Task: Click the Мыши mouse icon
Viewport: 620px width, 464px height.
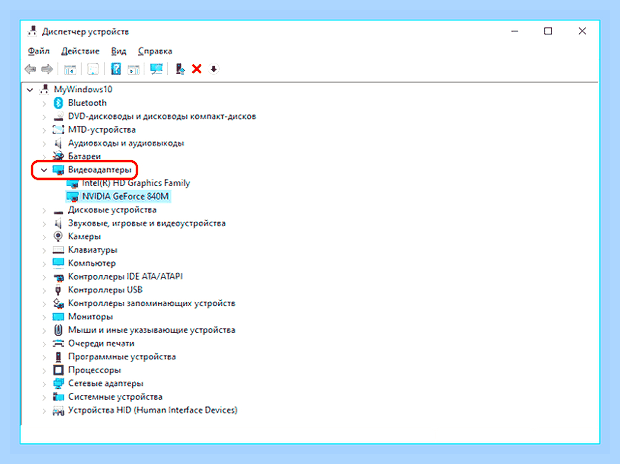Action: [58, 330]
